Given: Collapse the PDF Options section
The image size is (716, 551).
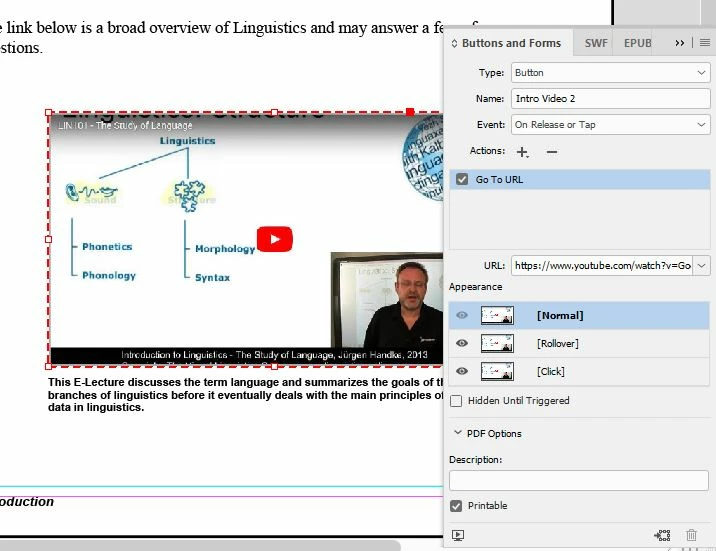Looking at the screenshot, I should pyautogui.click(x=458, y=433).
